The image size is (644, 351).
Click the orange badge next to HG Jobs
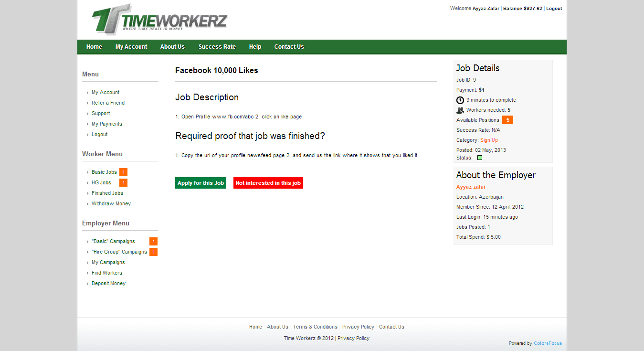[x=123, y=183]
